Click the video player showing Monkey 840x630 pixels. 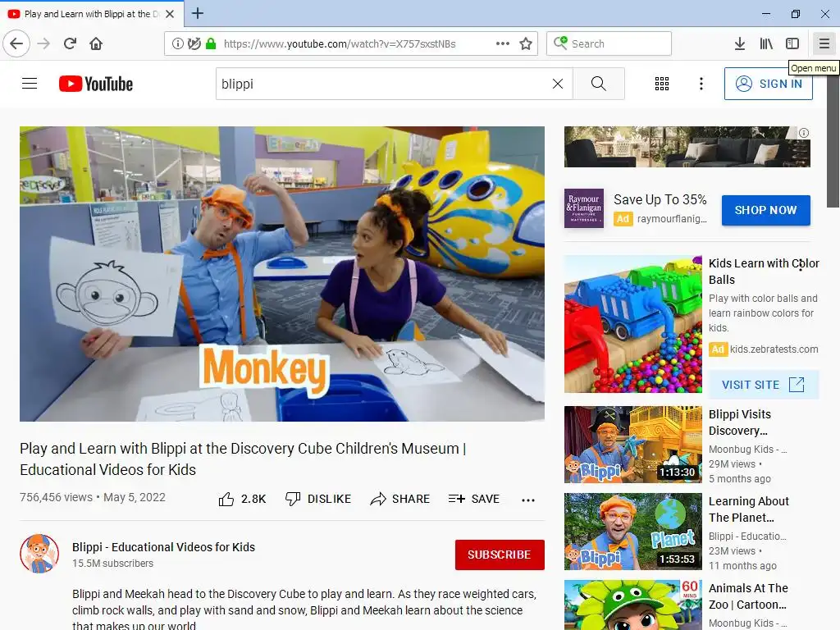click(282, 274)
